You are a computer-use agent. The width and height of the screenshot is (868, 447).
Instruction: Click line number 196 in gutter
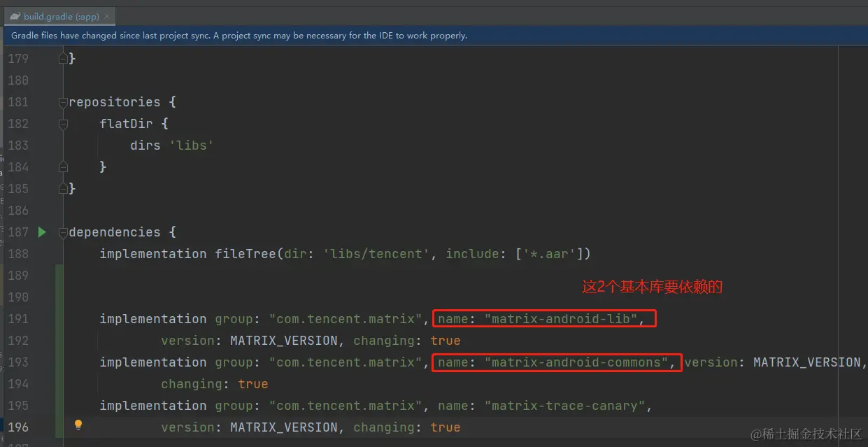(18, 427)
